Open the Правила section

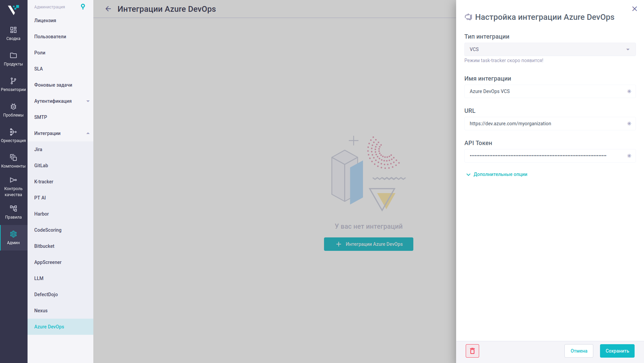(x=13, y=212)
